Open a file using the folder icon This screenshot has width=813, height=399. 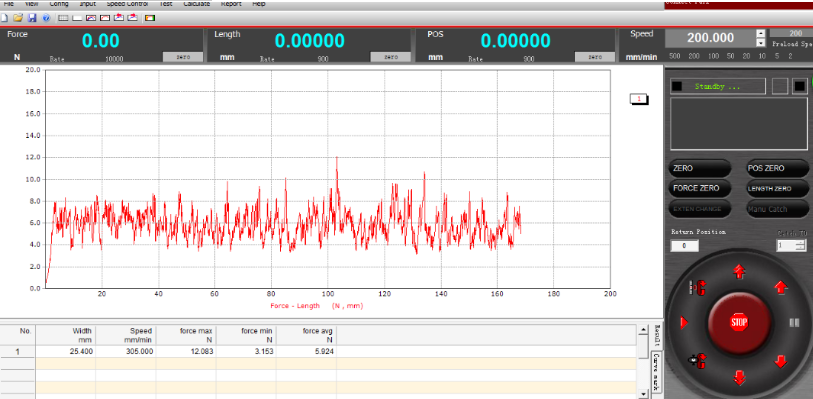coord(18,18)
